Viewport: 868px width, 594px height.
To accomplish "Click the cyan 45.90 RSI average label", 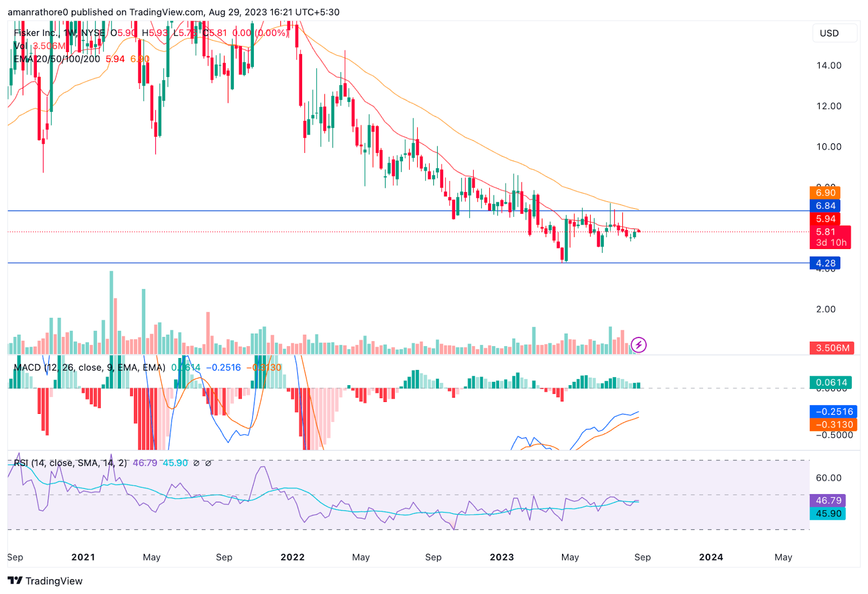I will 828,513.
